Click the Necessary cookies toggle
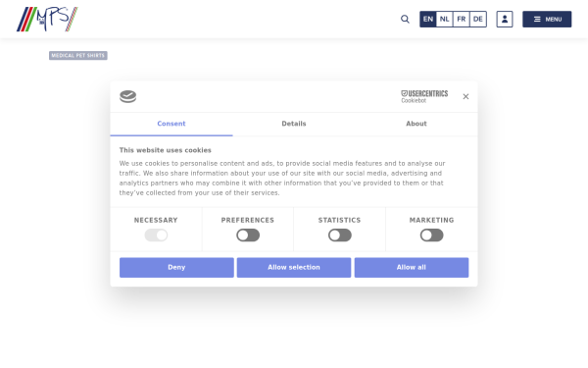Screen dimensions: 588x368 pyautogui.click(x=156, y=236)
